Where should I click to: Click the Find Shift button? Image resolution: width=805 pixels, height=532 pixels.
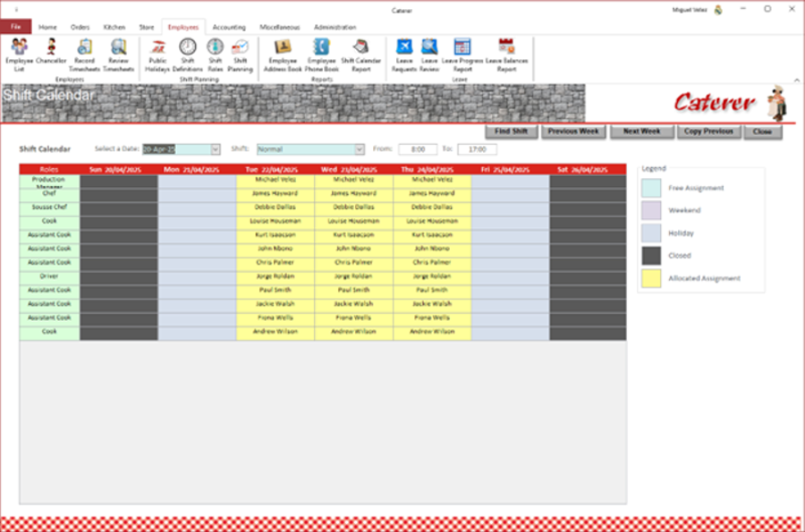click(511, 131)
